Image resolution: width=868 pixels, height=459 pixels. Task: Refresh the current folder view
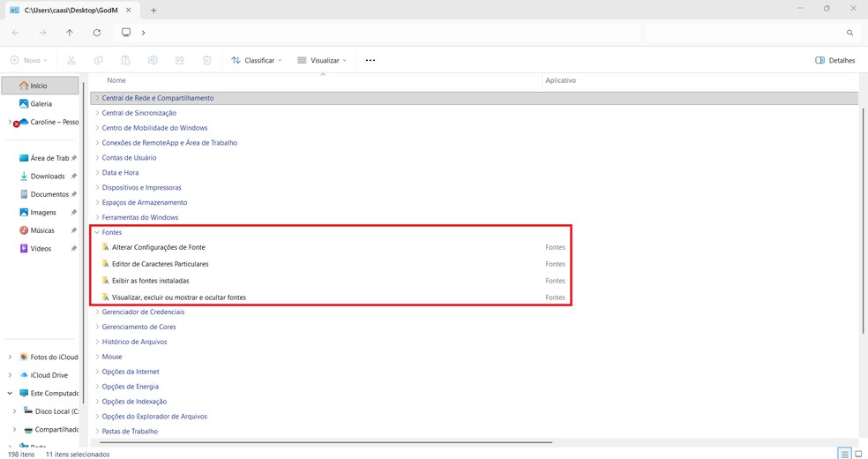coord(97,33)
